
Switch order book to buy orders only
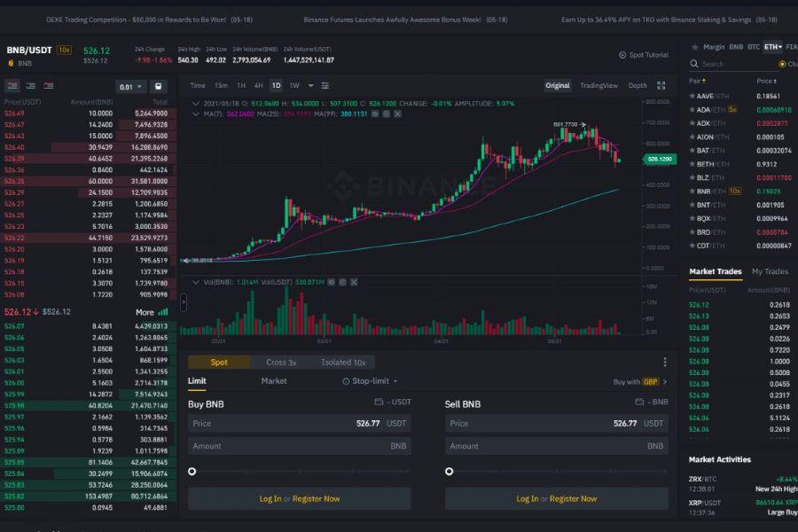pyautogui.click(x=30, y=86)
